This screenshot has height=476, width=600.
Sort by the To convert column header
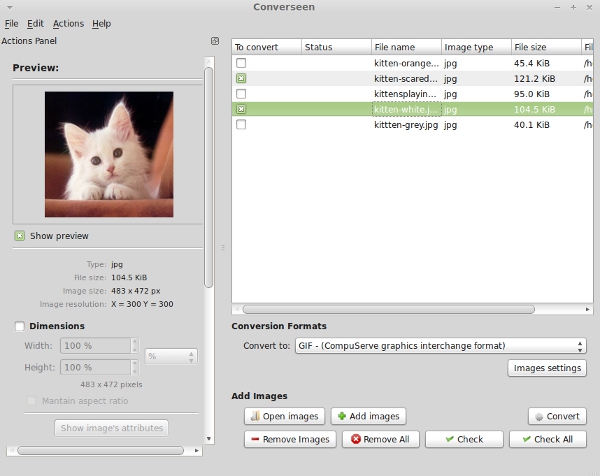(267, 47)
